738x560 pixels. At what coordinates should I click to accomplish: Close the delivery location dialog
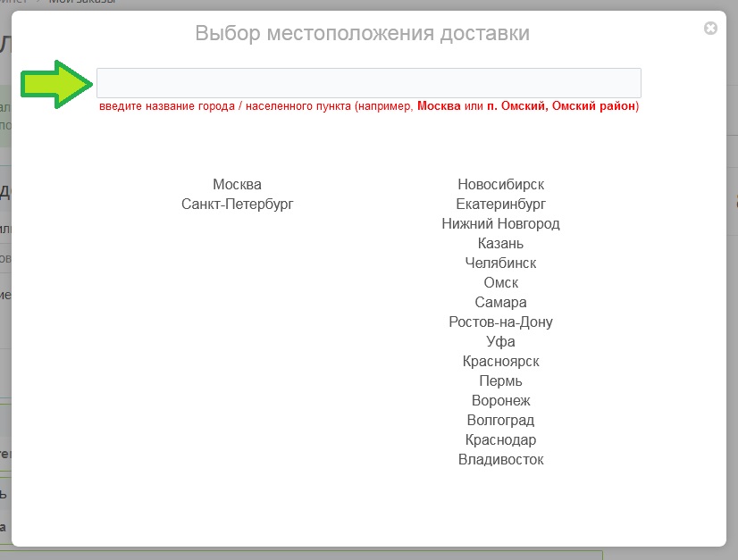click(x=710, y=29)
